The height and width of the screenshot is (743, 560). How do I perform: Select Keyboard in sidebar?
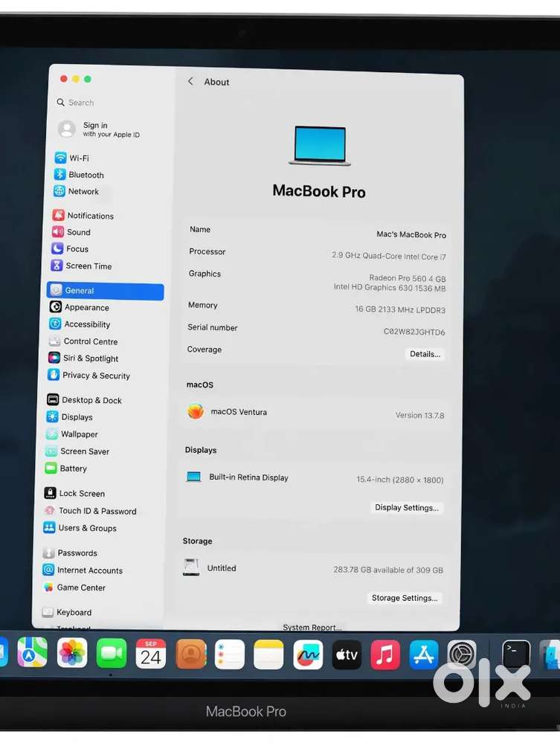pyautogui.click(x=67, y=612)
